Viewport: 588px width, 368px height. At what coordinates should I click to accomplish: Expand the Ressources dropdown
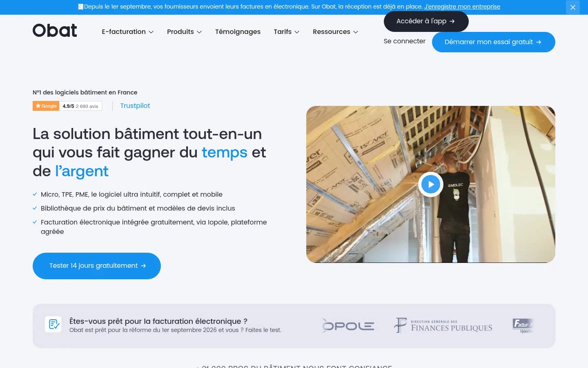tap(335, 32)
